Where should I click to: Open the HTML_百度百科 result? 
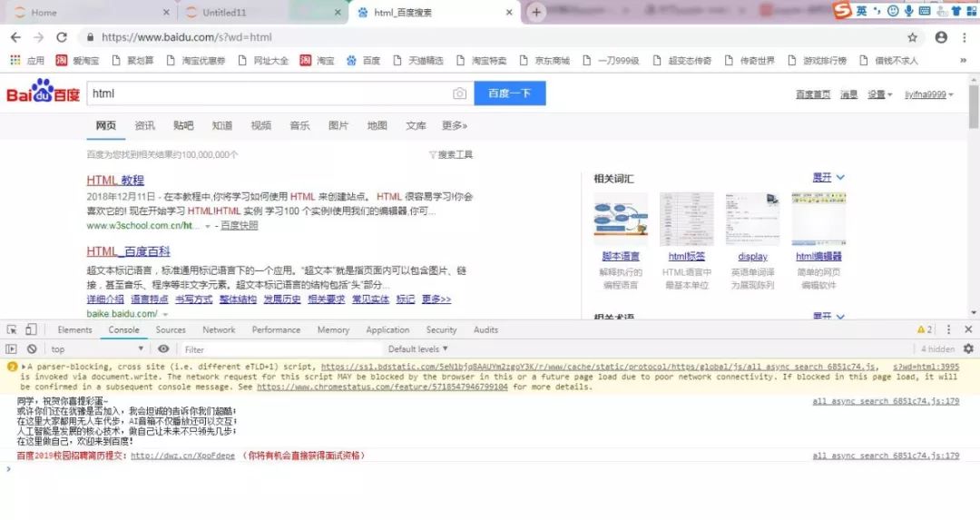pos(128,251)
